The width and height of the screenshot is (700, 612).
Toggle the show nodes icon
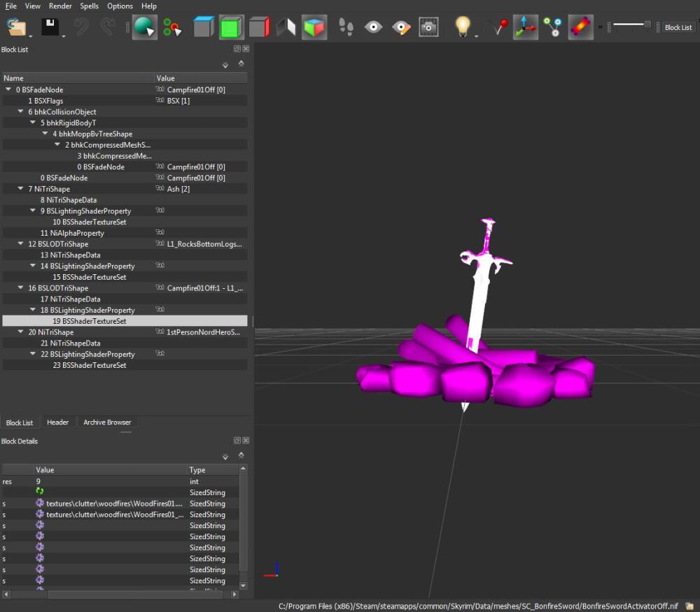coord(553,27)
